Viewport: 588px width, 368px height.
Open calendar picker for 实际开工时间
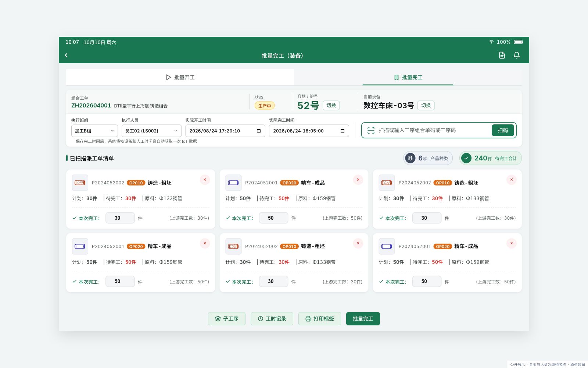coord(259,131)
